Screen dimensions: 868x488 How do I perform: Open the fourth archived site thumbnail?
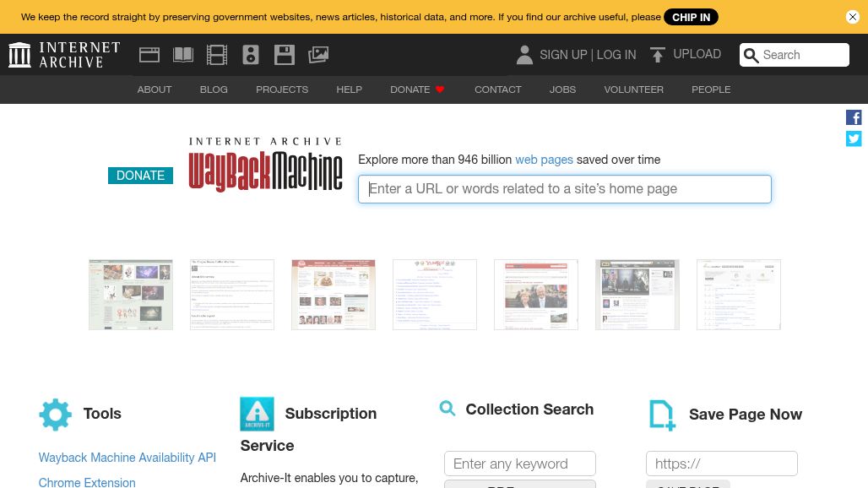(435, 295)
